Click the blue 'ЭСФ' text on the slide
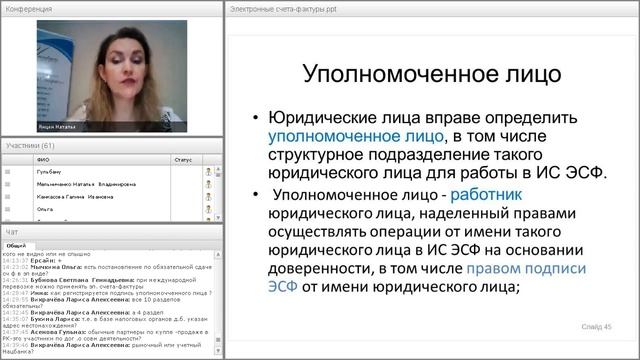640x360 pixels. [283, 287]
